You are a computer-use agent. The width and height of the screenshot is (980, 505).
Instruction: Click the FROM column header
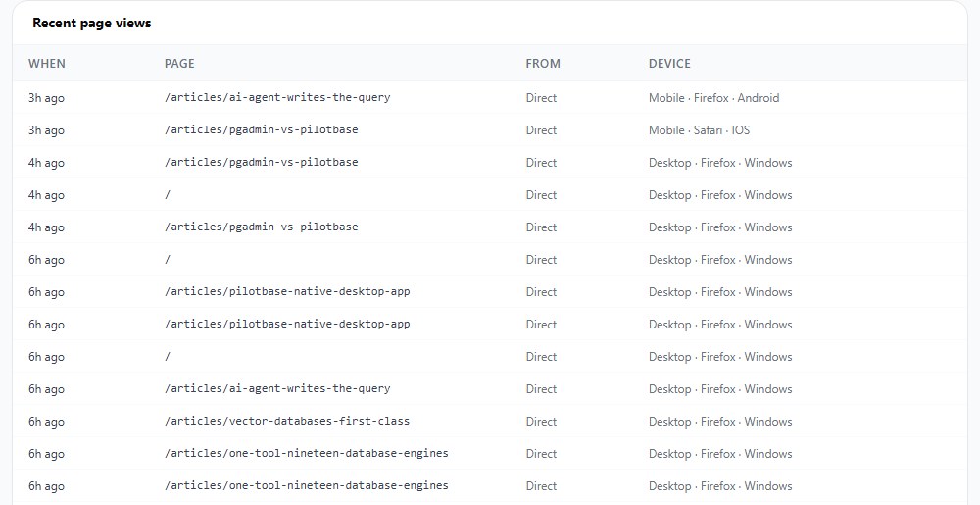[543, 64]
